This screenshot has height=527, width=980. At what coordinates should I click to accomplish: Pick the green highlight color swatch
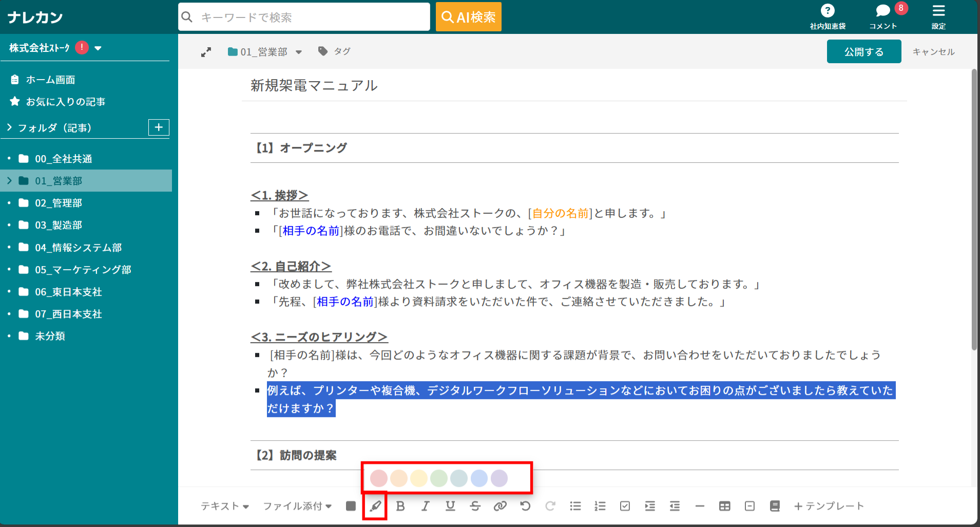pyautogui.click(x=439, y=478)
